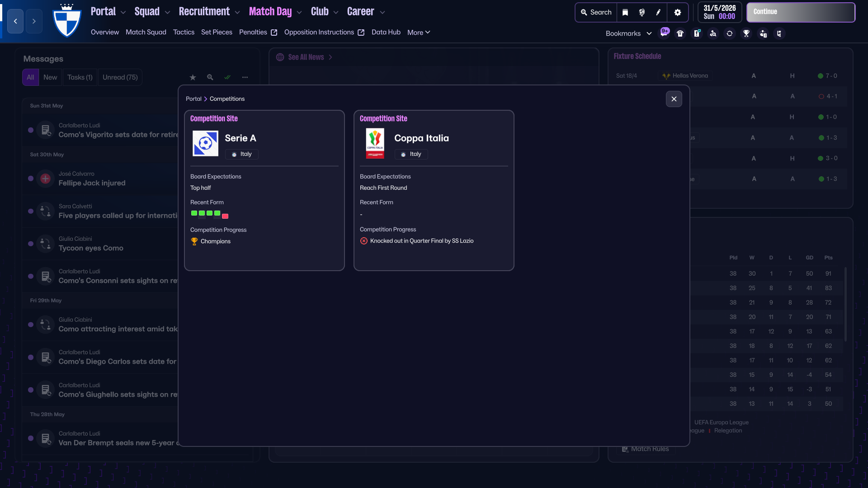
Task: Expand the More submenu dropdown
Action: [x=418, y=33]
